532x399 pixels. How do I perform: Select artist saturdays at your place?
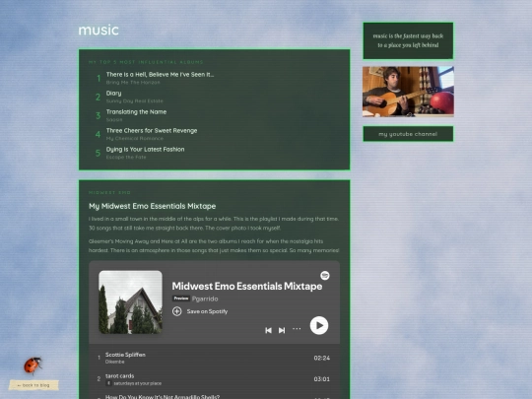(137, 383)
